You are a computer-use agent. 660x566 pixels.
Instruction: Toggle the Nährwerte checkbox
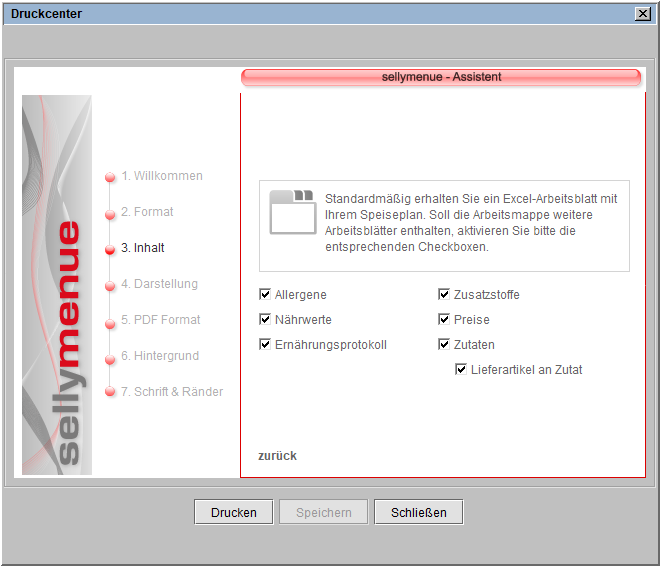coord(265,319)
